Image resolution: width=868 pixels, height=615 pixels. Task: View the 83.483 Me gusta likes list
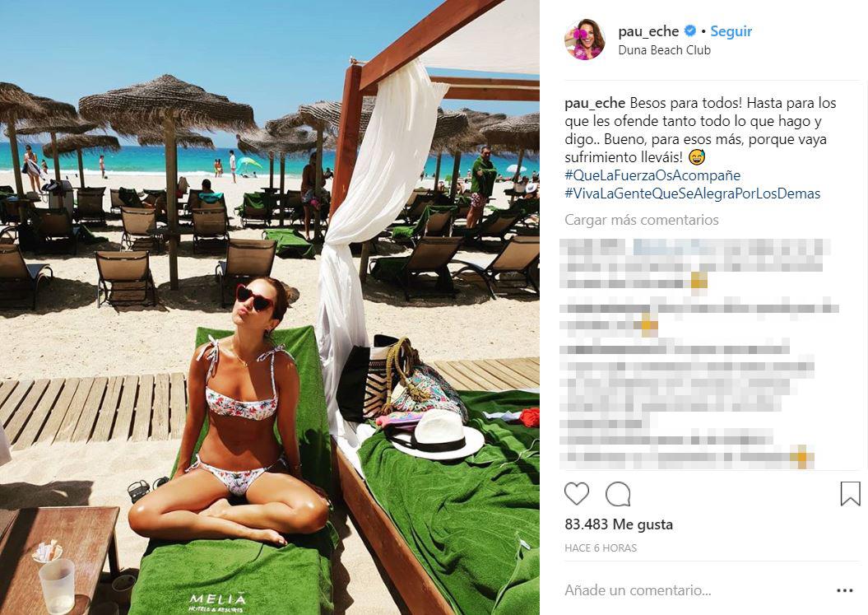click(x=619, y=524)
